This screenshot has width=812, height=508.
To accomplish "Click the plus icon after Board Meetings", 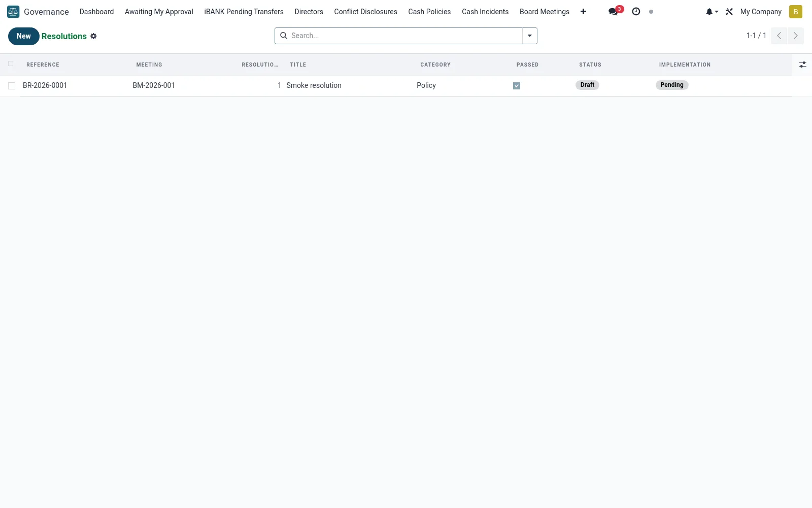I will click(x=583, y=12).
